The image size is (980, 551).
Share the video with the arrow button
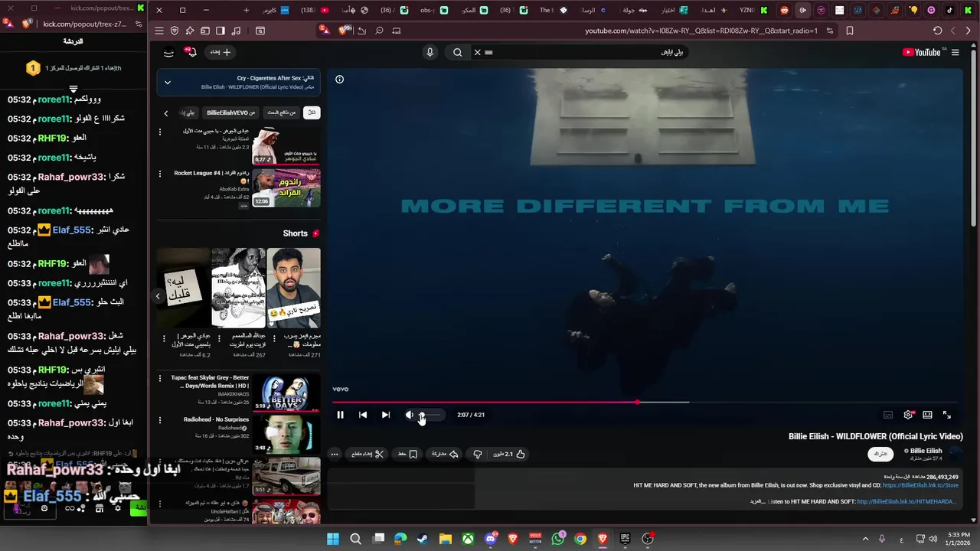[445, 454]
